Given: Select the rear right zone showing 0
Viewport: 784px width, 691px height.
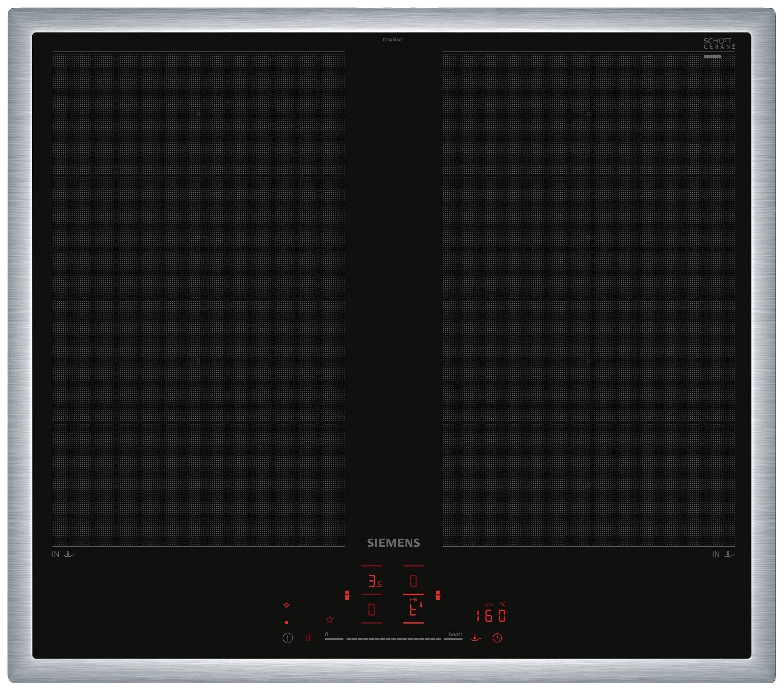Looking at the screenshot, I should click(x=413, y=581).
